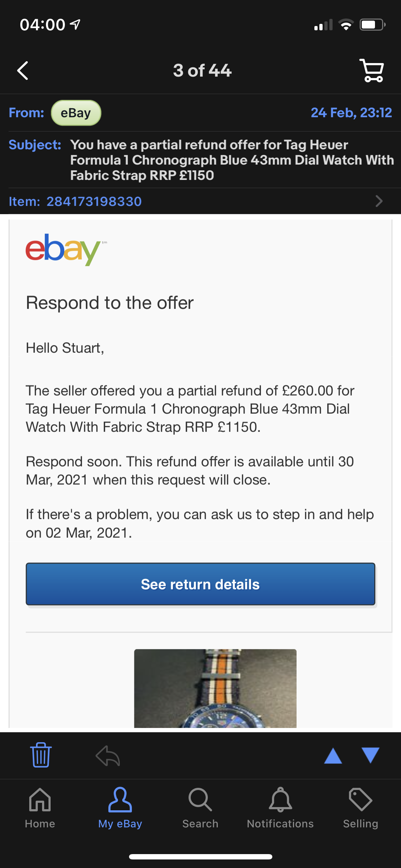Open the Home tab
Screen dimensions: 401x868
40,808
